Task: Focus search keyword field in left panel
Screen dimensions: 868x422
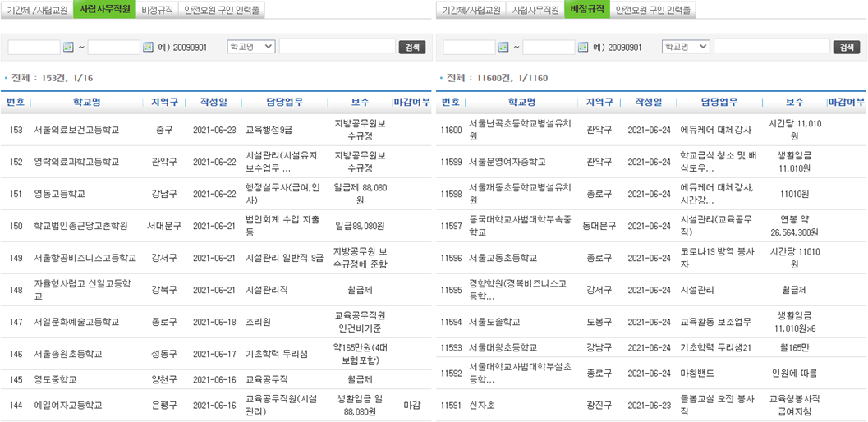Action: pos(338,47)
